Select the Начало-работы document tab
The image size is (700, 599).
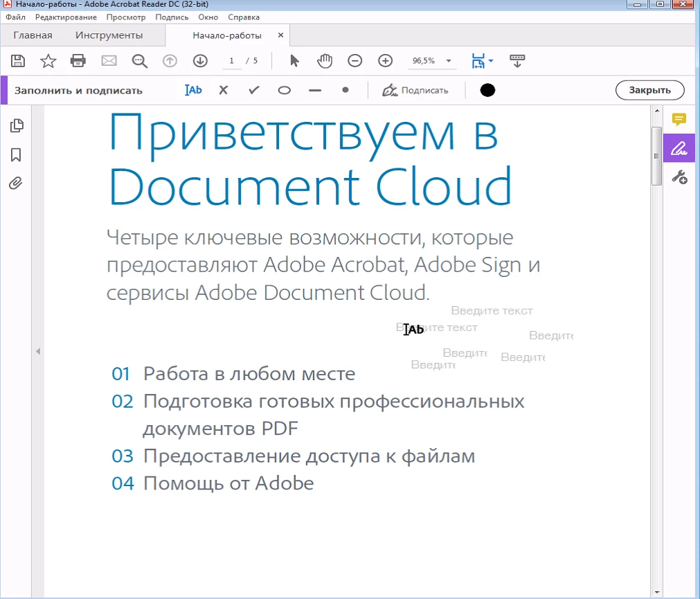pos(227,36)
